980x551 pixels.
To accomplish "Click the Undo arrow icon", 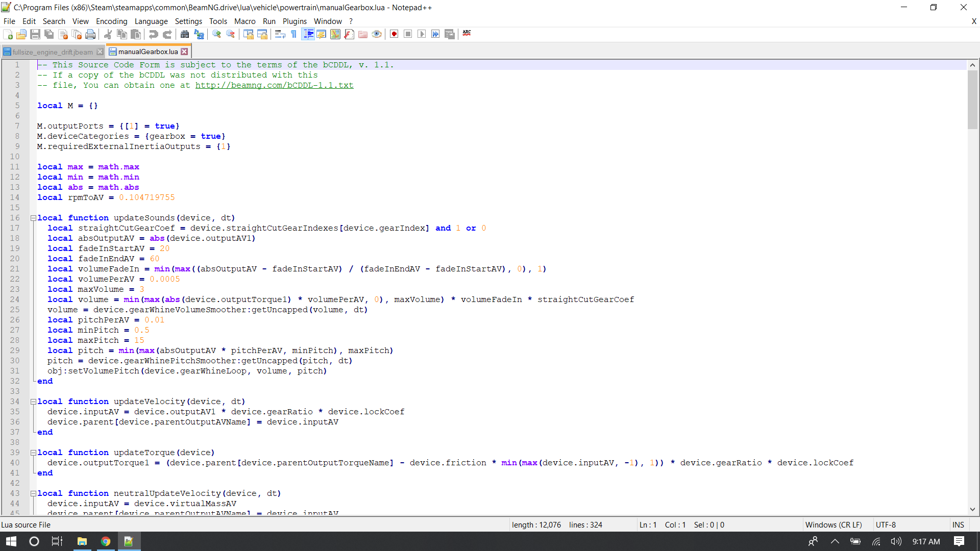I will (153, 34).
